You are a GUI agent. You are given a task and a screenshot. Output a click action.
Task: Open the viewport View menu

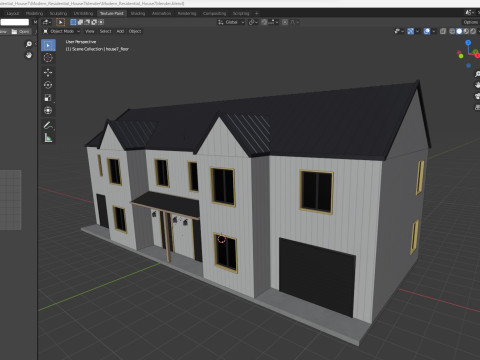coord(90,31)
